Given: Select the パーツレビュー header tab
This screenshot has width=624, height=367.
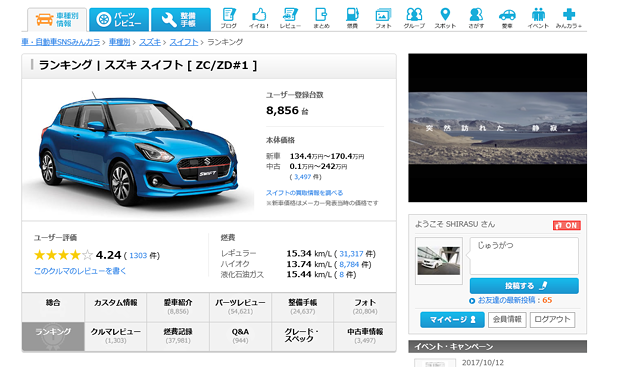Looking at the screenshot, I should pos(119,20).
